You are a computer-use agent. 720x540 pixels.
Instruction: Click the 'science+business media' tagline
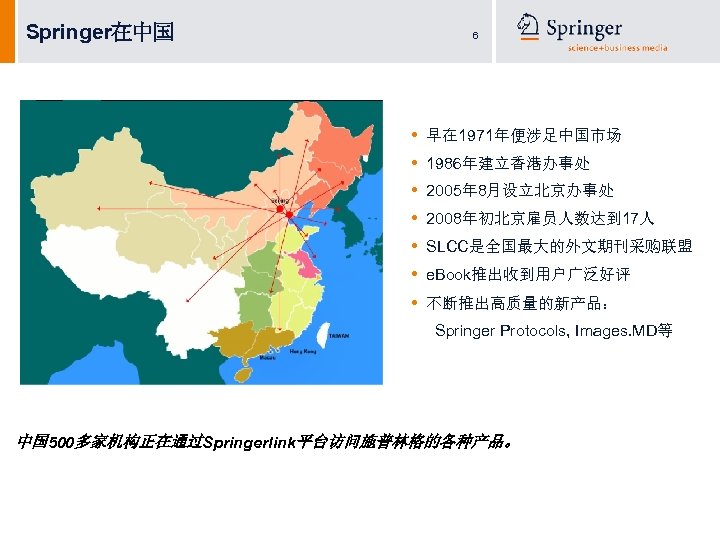pyautogui.click(x=617, y=48)
